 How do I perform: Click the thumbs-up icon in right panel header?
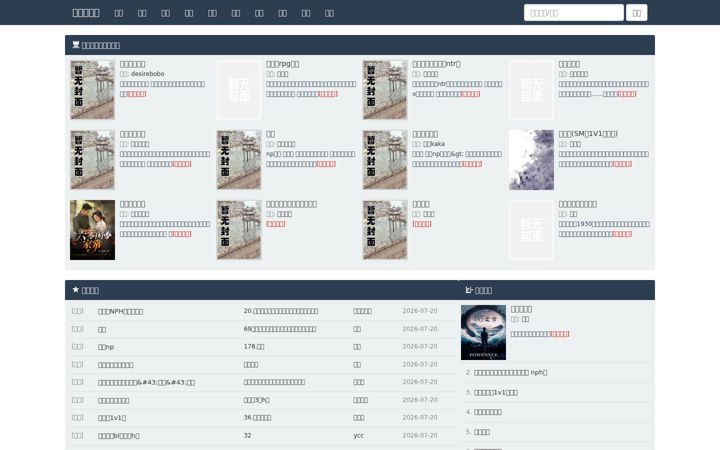[x=469, y=290]
